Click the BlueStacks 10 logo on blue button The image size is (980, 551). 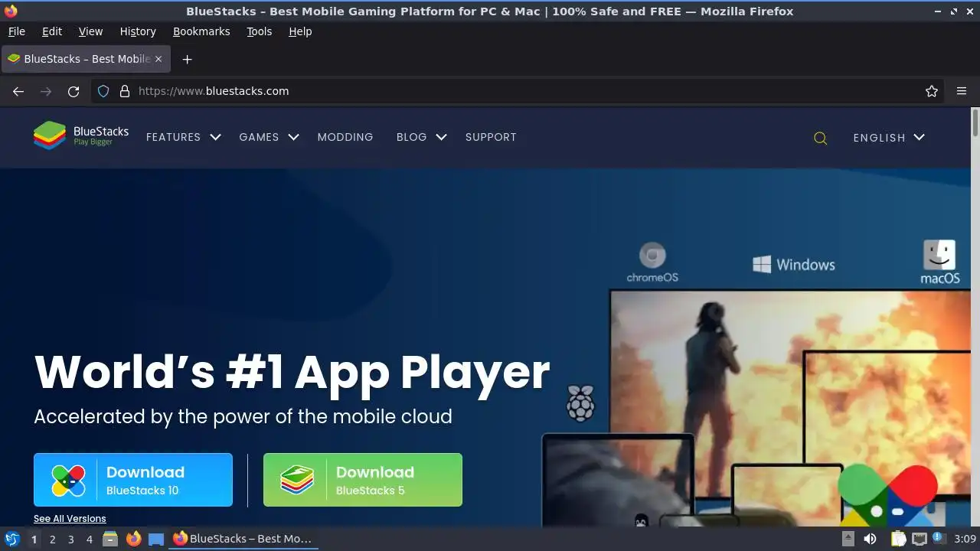pos(68,481)
